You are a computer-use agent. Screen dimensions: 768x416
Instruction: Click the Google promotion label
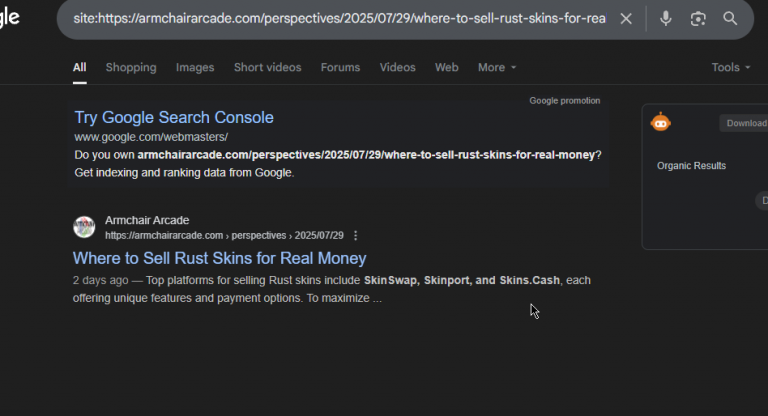coord(564,100)
